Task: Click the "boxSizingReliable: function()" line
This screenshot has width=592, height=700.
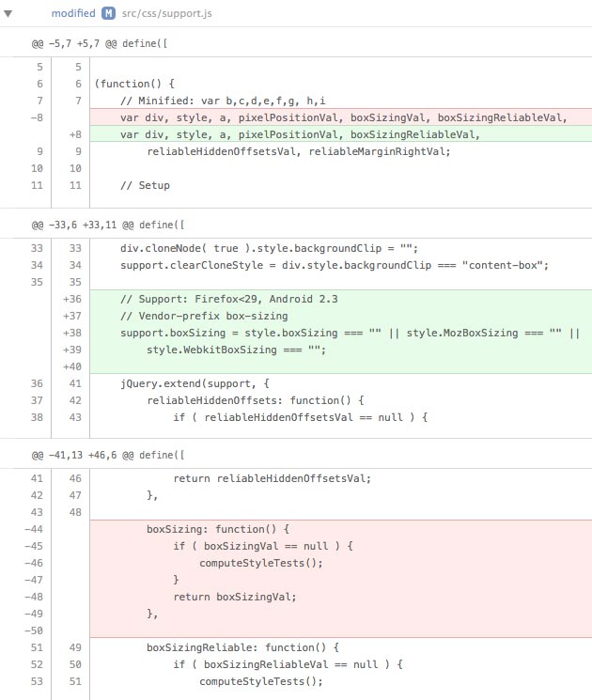Action: coord(241,647)
